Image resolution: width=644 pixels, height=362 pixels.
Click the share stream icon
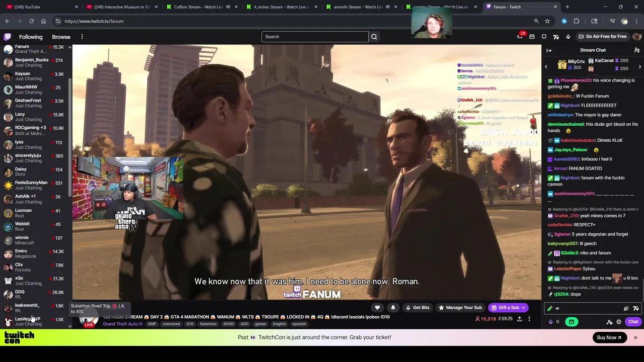[519, 319]
